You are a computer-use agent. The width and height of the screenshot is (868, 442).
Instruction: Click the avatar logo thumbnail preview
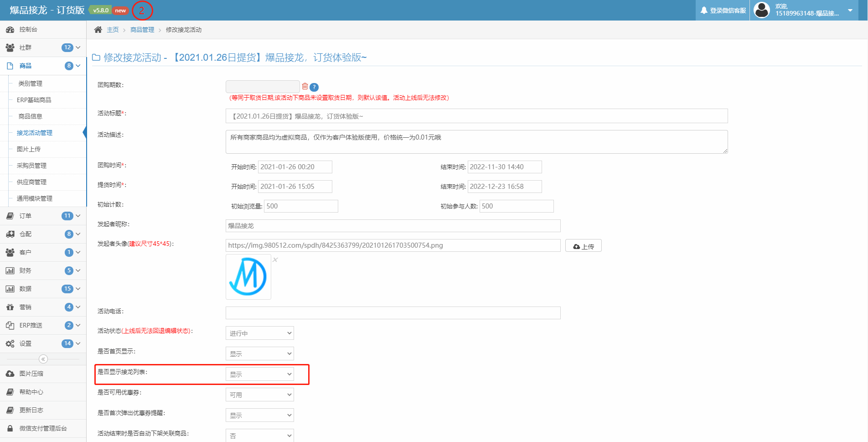(248, 277)
